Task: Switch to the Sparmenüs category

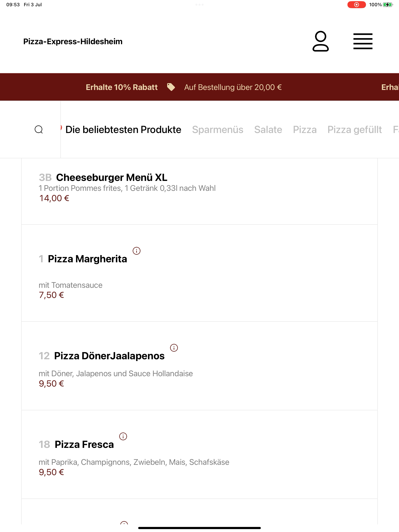Action: pos(218,130)
